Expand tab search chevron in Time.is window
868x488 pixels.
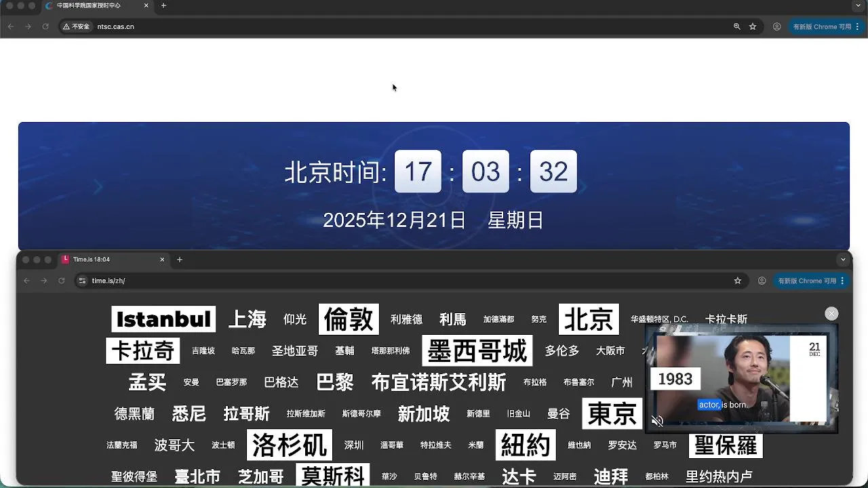click(843, 260)
